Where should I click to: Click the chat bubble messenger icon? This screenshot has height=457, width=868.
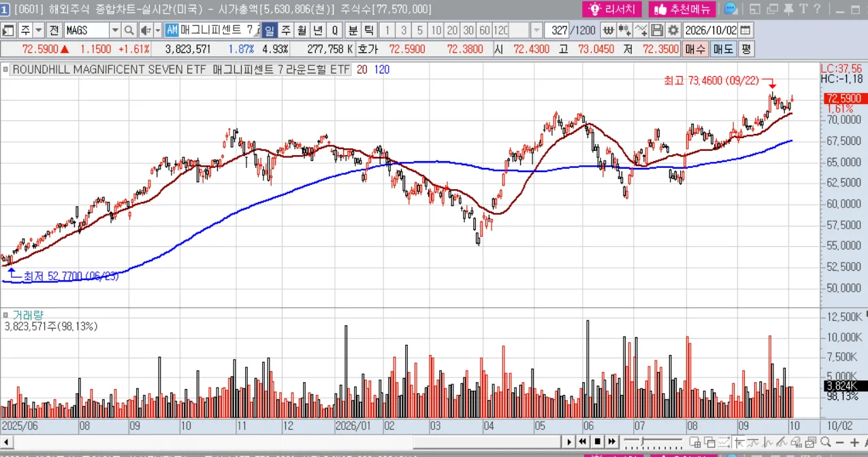[x=731, y=9]
